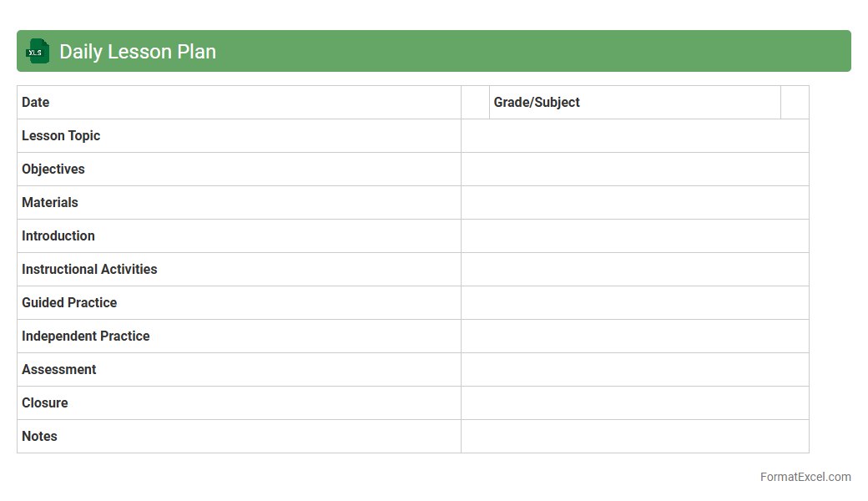Click the blank cell next to Assessment
This screenshot has height=501, width=868.
[x=634, y=370]
